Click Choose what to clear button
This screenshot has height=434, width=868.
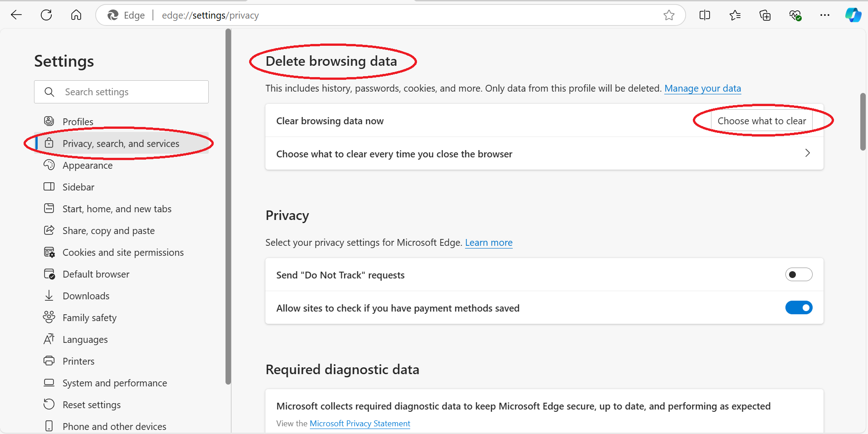click(x=762, y=121)
